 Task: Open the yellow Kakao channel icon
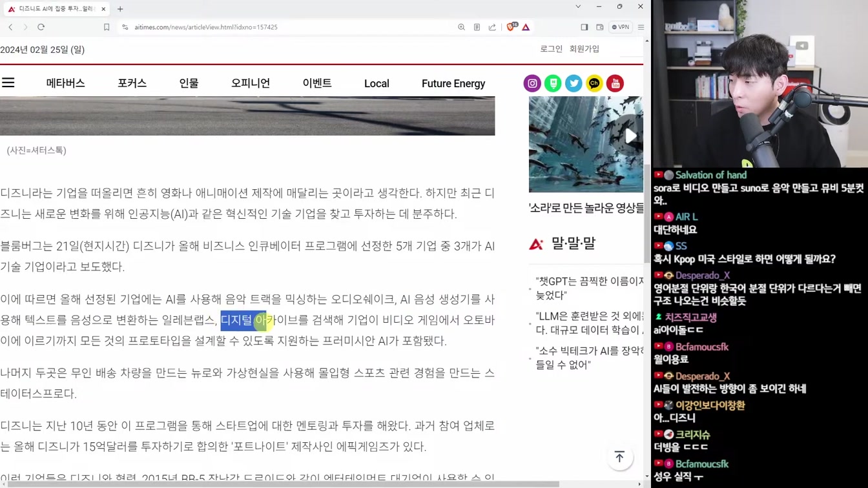pyautogui.click(x=594, y=83)
